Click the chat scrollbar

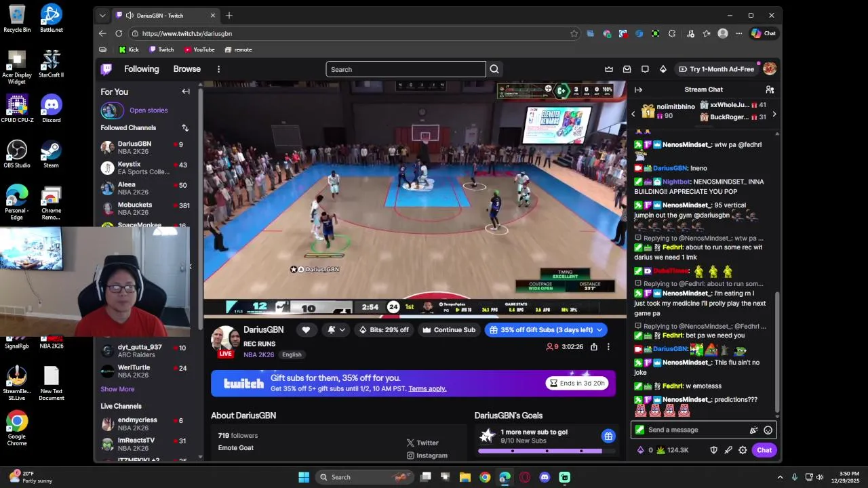(x=777, y=352)
